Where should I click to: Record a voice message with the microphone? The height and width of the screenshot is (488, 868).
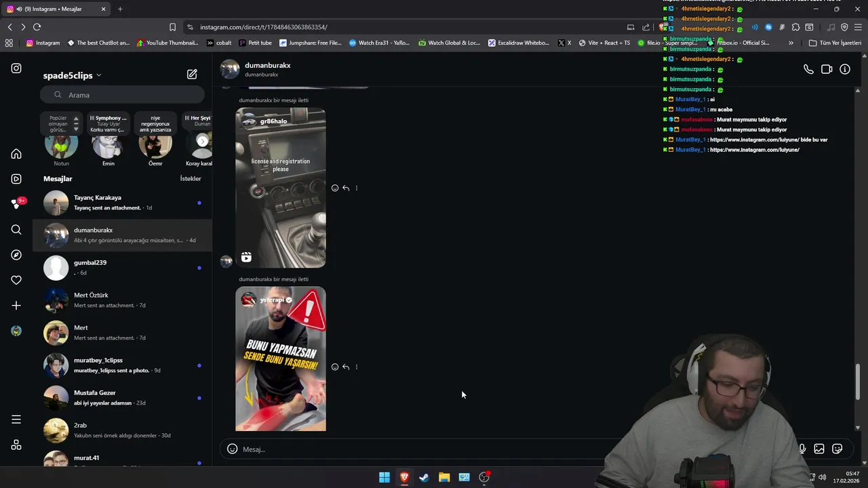click(x=802, y=449)
